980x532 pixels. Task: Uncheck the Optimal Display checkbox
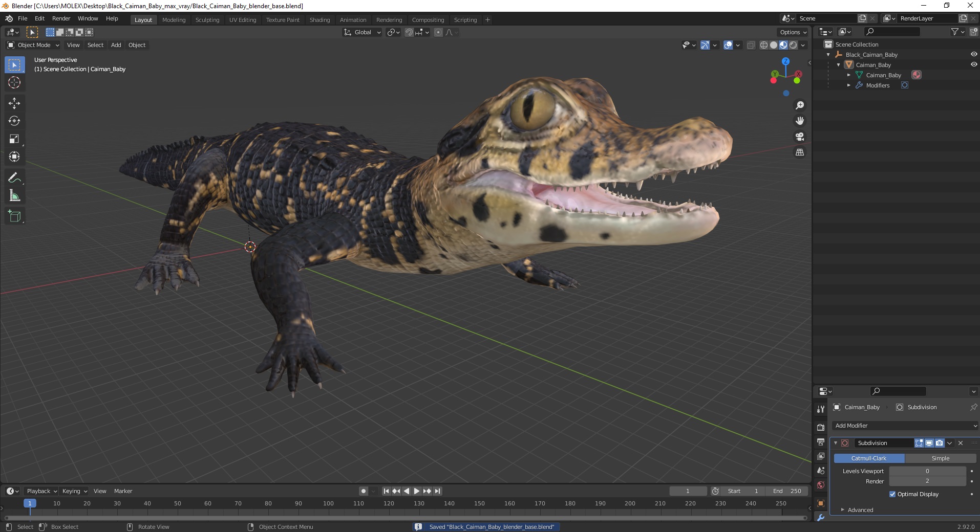[x=892, y=494]
